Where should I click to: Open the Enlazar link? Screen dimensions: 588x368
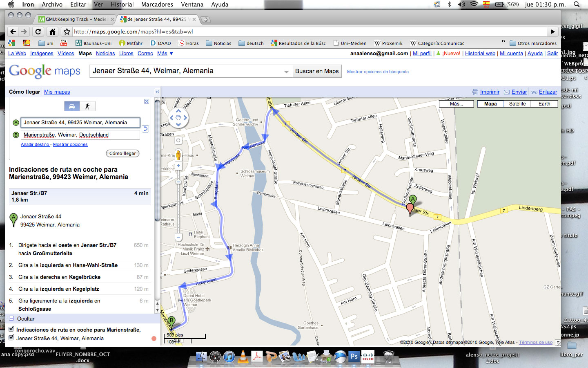tap(548, 92)
